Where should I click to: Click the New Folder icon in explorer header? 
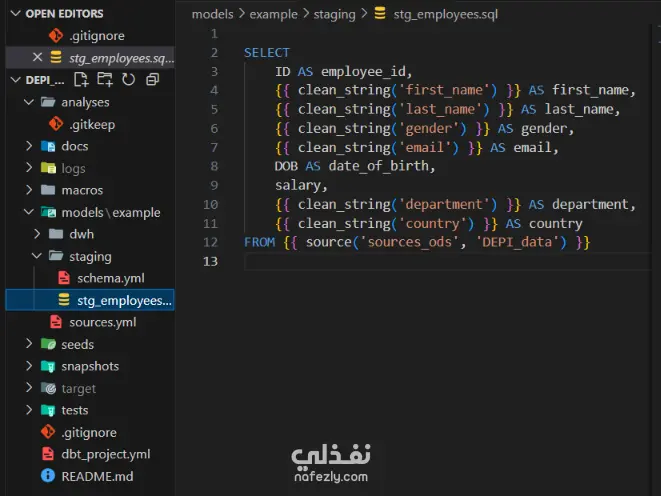(x=105, y=79)
